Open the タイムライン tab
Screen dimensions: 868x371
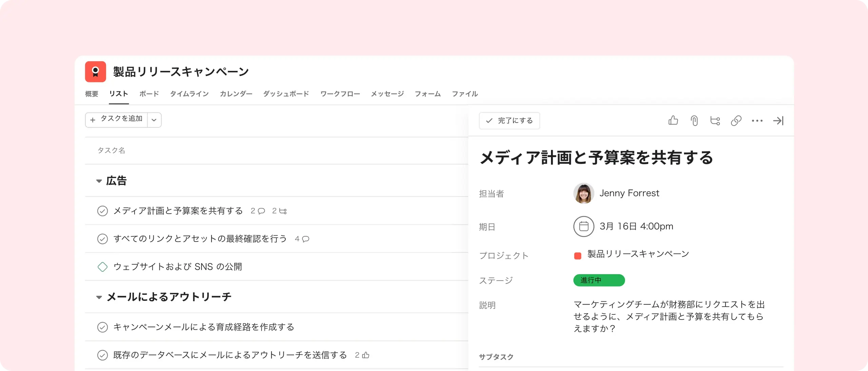[189, 94]
